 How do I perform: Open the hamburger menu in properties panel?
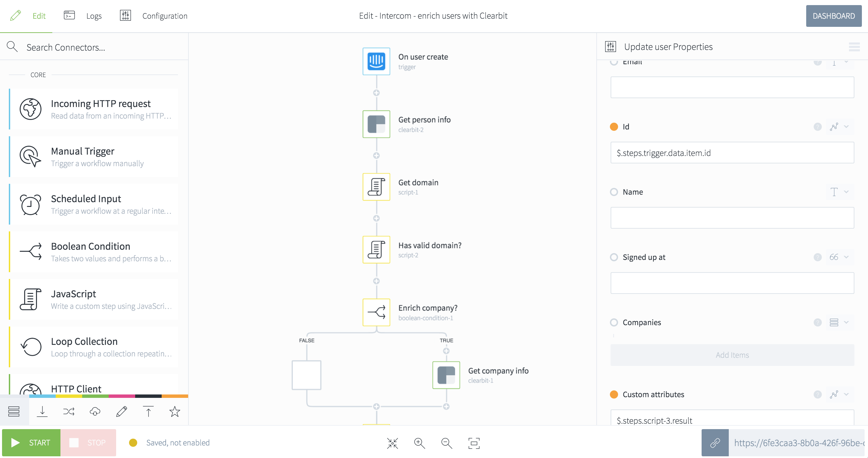click(x=854, y=47)
